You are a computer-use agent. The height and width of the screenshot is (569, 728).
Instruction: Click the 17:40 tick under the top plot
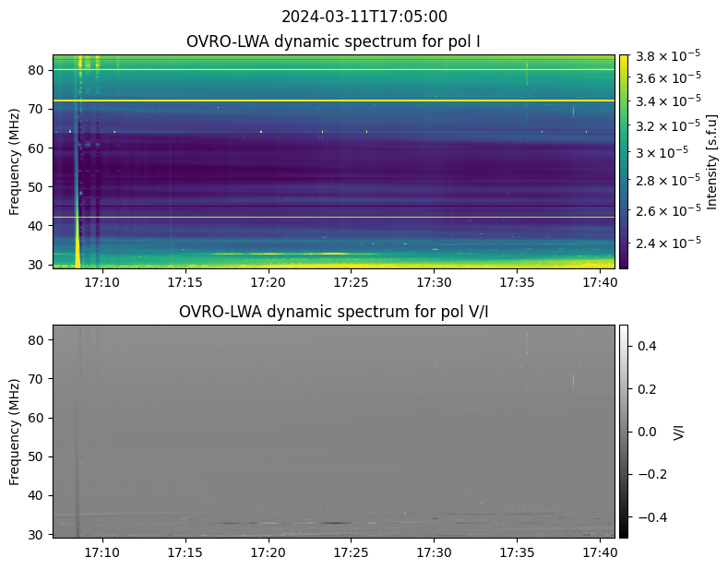[599, 281]
